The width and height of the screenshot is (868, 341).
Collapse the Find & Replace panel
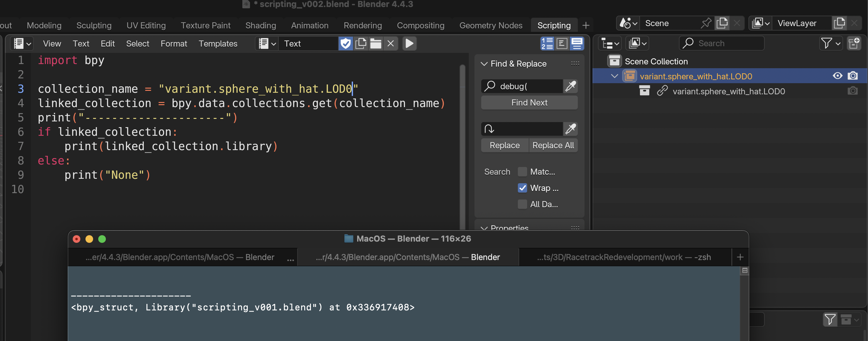[x=484, y=64]
